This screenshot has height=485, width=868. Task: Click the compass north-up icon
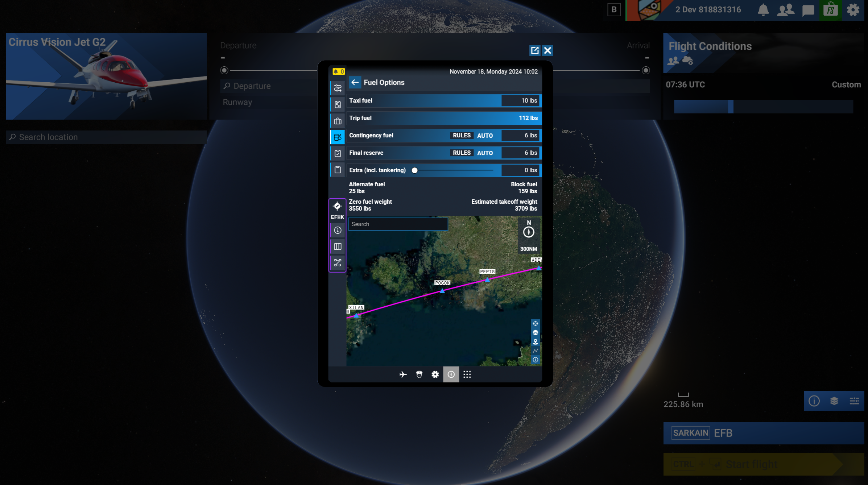click(x=529, y=232)
